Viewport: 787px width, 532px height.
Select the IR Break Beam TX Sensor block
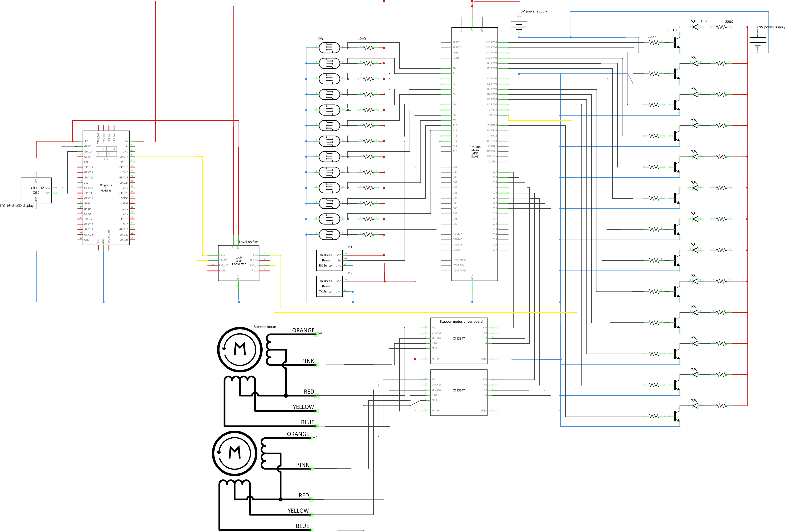(x=330, y=286)
